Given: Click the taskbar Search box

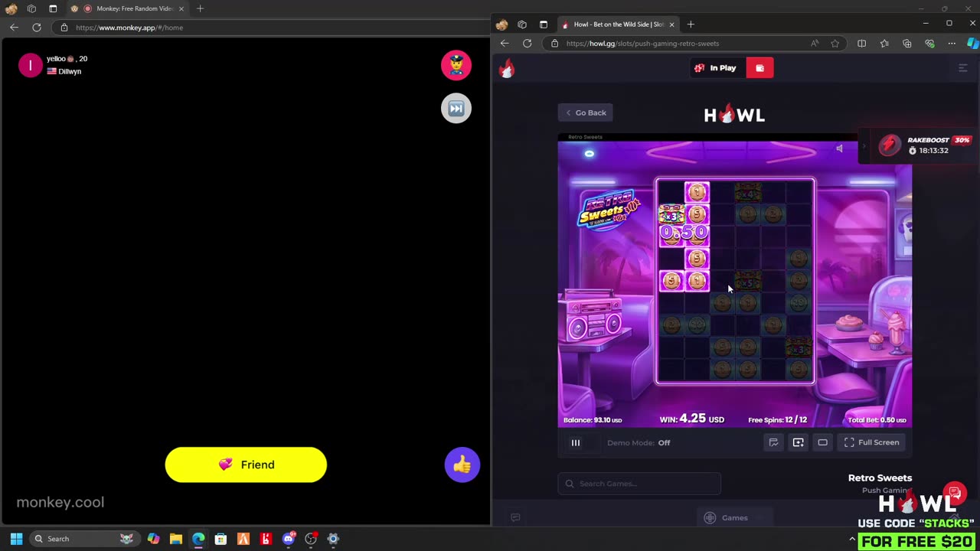Looking at the screenshot, I should click(x=84, y=539).
